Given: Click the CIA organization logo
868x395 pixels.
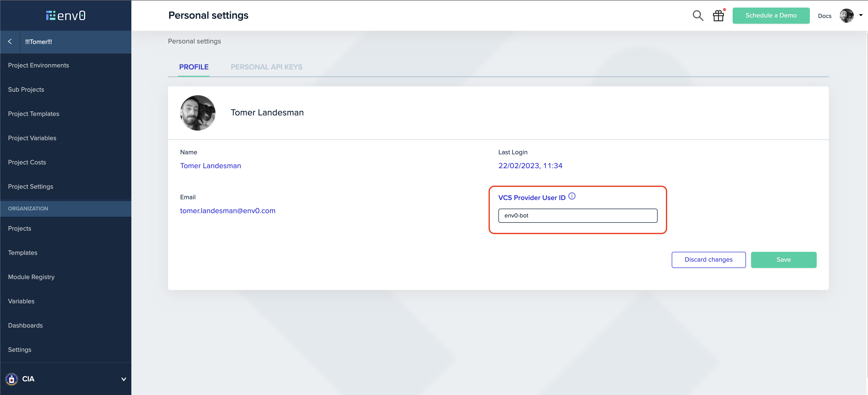Looking at the screenshot, I should pyautogui.click(x=12, y=379).
